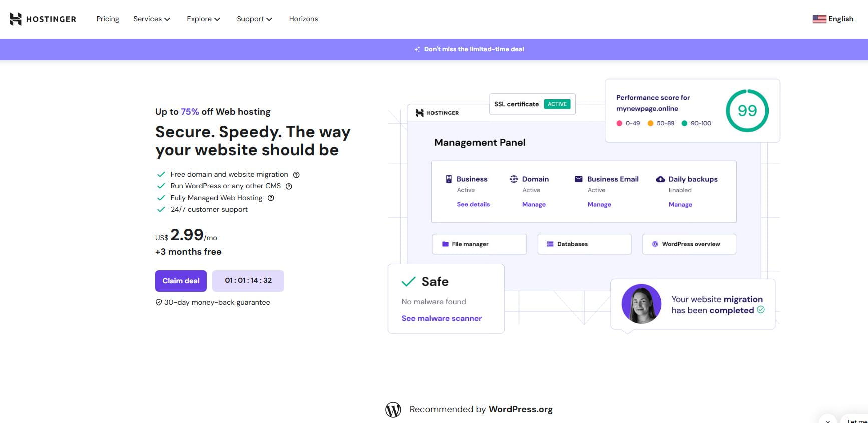Image resolution: width=868 pixels, height=423 pixels.
Task: Click the Hostinger logo in the Management Panel mockup
Action: [438, 113]
